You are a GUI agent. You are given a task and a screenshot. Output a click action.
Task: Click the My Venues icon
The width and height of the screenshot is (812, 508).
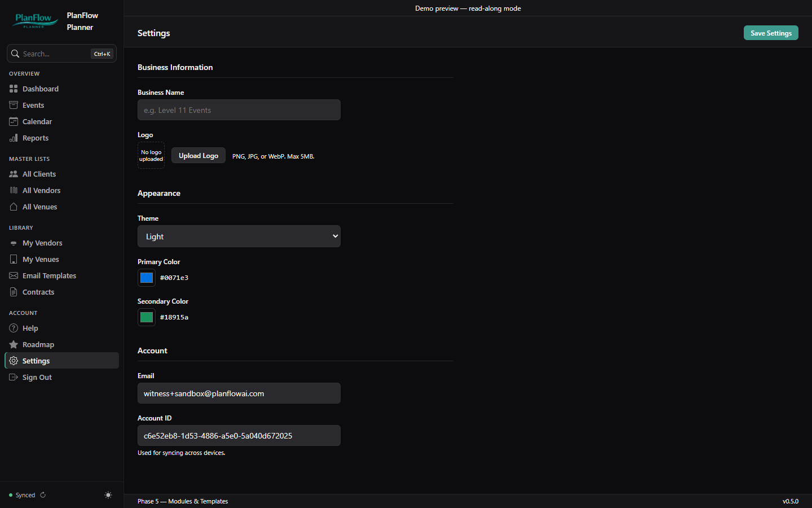coord(14,259)
